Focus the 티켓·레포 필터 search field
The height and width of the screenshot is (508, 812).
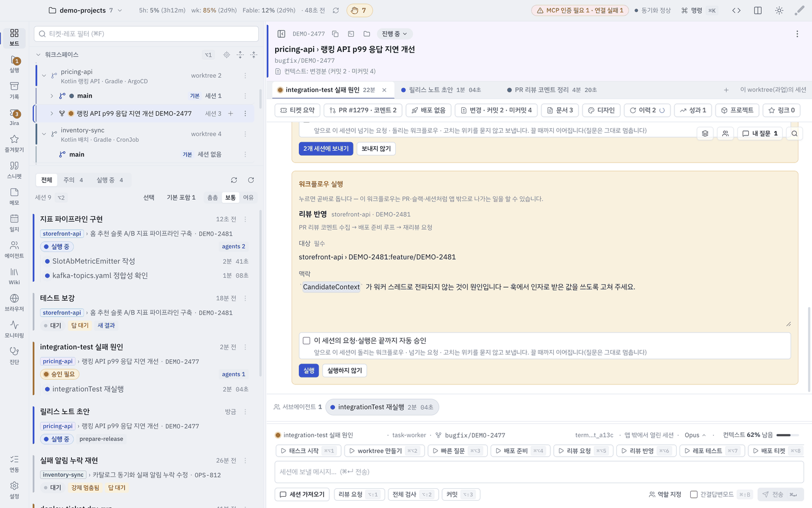147,34
